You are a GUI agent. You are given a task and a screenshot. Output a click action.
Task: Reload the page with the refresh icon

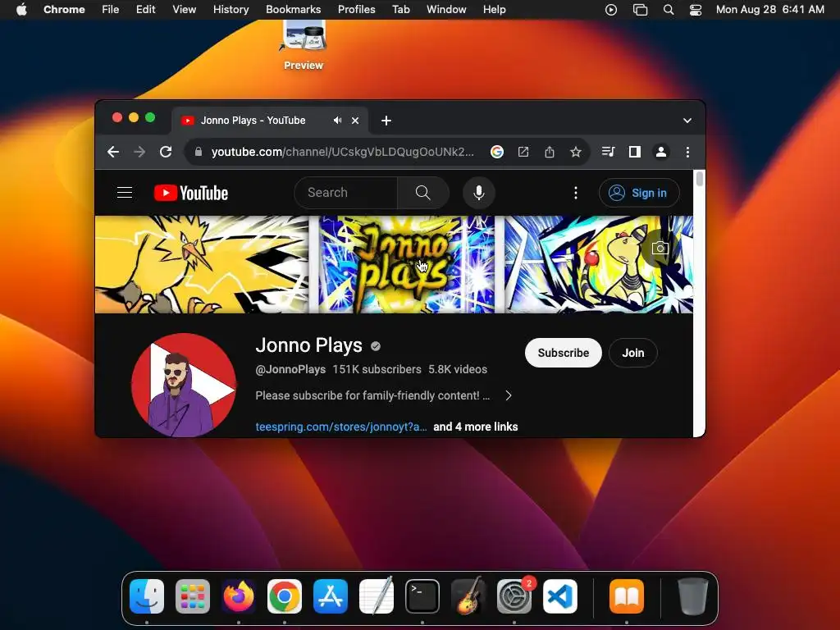pos(166,152)
